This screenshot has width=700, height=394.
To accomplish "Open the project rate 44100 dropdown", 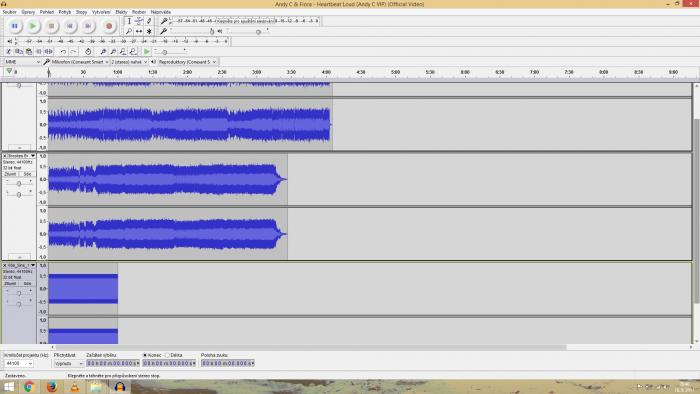I will click(18, 364).
